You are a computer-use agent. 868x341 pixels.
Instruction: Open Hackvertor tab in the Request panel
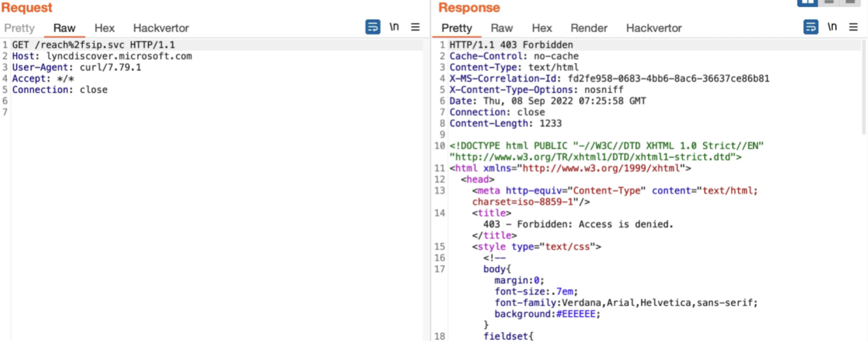(161, 28)
